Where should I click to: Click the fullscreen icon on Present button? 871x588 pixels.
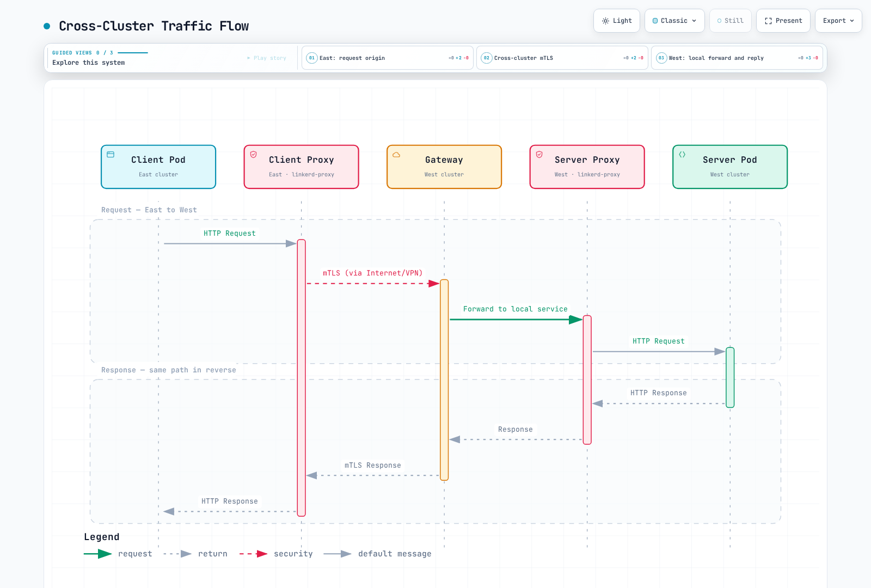pyautogui.click(x=768, y=21)
